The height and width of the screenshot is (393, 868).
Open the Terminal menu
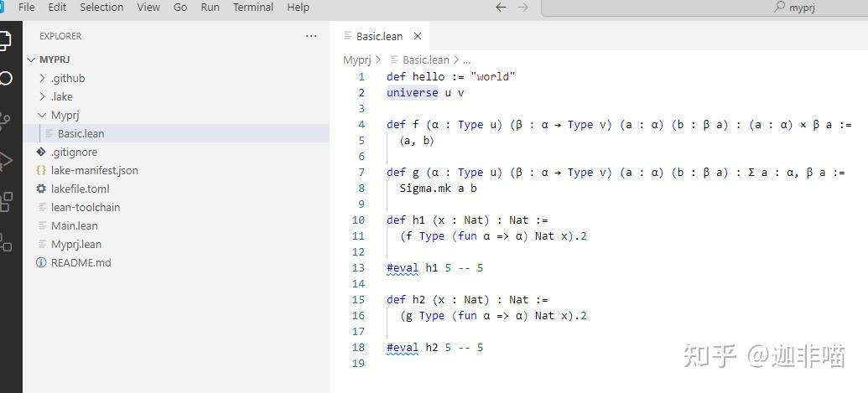click(253, 8)
